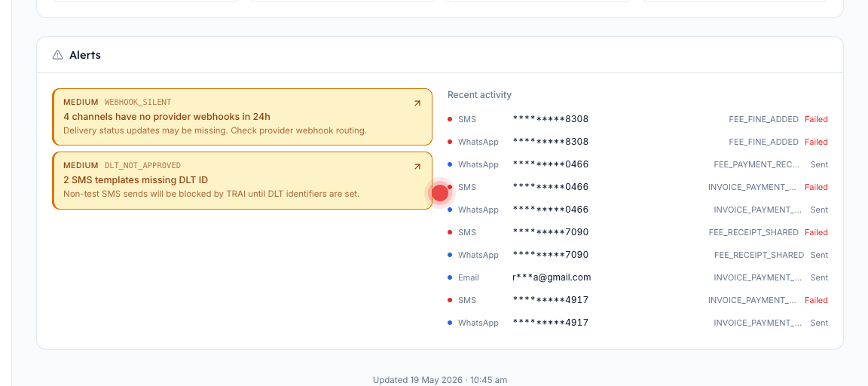The image size is (868, 386).
Task: Click the Alerts warning triangle icon
Action: point(57,55)
